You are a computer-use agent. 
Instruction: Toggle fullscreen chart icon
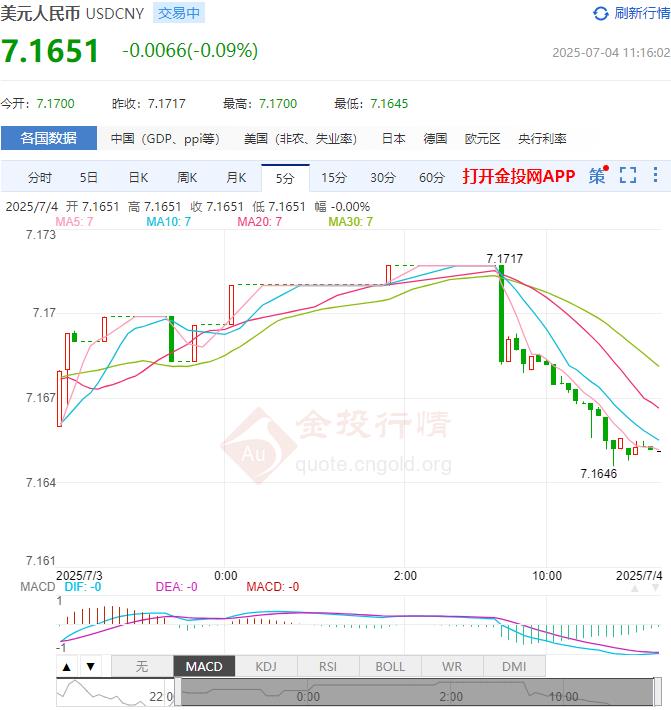click(x=628, y=175)
